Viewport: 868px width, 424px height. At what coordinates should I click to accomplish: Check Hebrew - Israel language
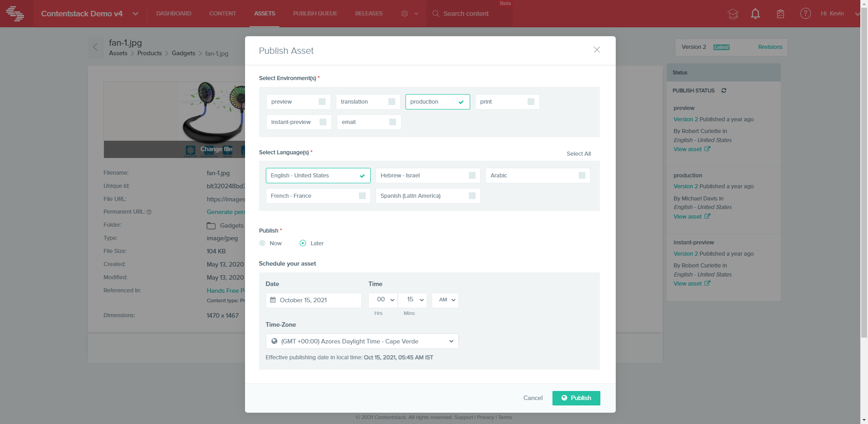point(472,175)
